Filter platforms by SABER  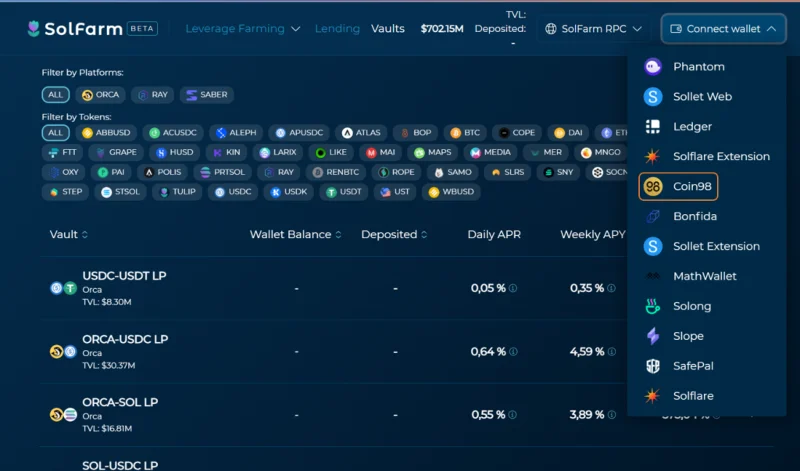click(x=207, y=95)
